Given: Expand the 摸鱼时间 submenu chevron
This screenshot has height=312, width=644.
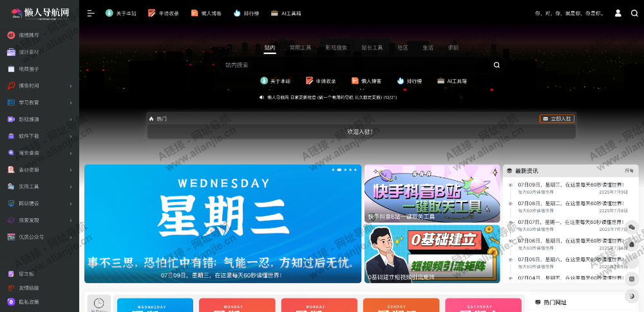Looking at the screenshot, I should coord(71,86).
